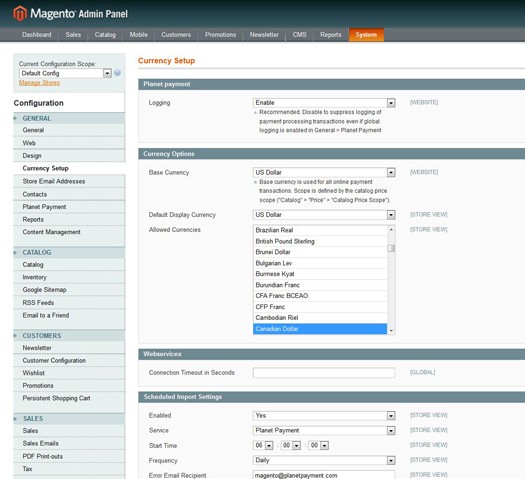Select CFA Franc BCEAO in Allowed Currencies
This screenshot has width=525, height=479.
pyautogui.click(x=320, y=296)
